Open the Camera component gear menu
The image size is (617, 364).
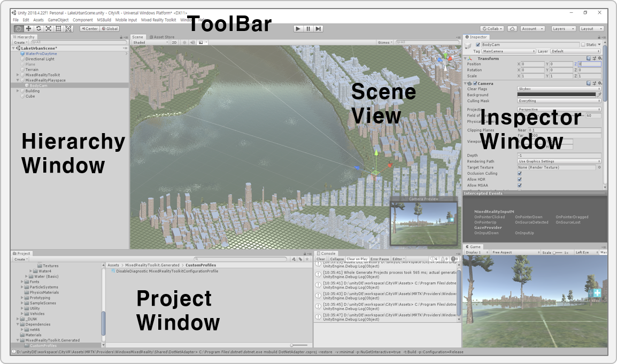click(600, 83)
